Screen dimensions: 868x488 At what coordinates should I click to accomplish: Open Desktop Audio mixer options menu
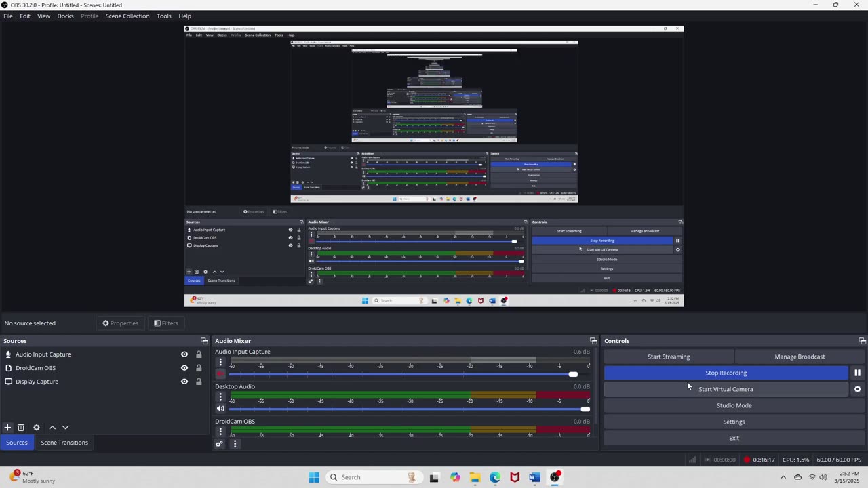coord(220,396)
